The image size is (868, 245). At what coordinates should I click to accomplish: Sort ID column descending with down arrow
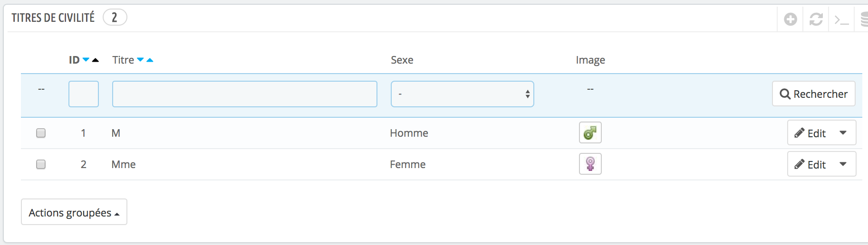tap(86, 60)
